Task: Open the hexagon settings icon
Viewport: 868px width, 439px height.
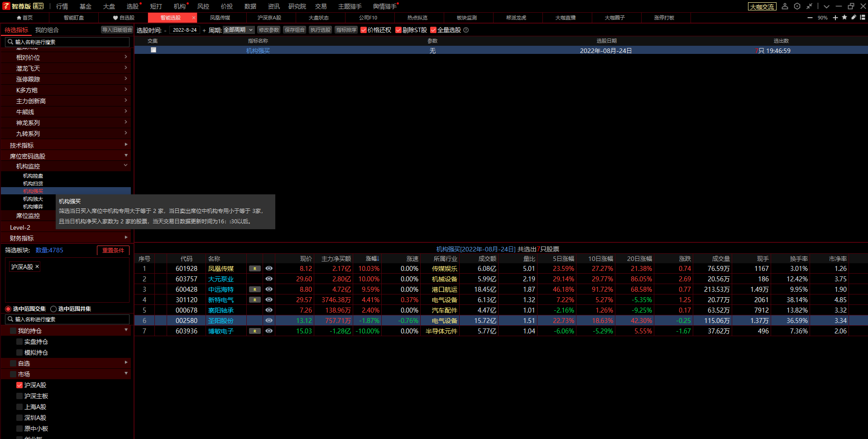Action: [797, 6]
